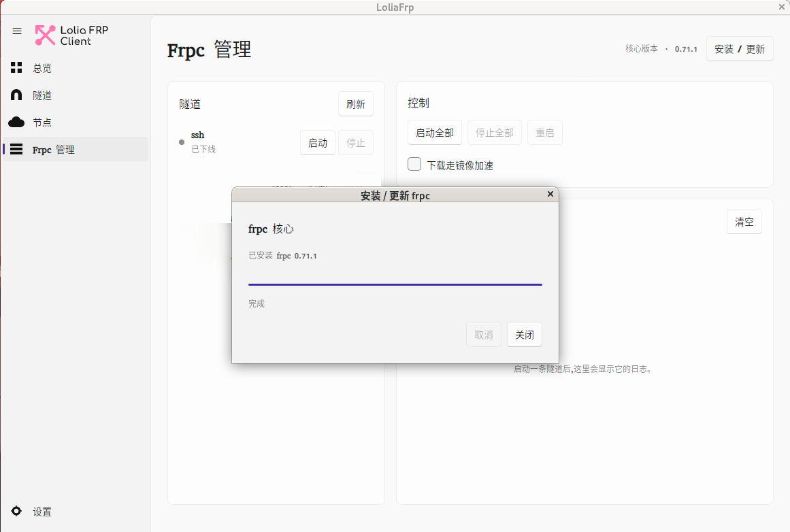790x532 pixels.
Task: Click 取消 in the install dialog
Action: [x=484, y=335]
